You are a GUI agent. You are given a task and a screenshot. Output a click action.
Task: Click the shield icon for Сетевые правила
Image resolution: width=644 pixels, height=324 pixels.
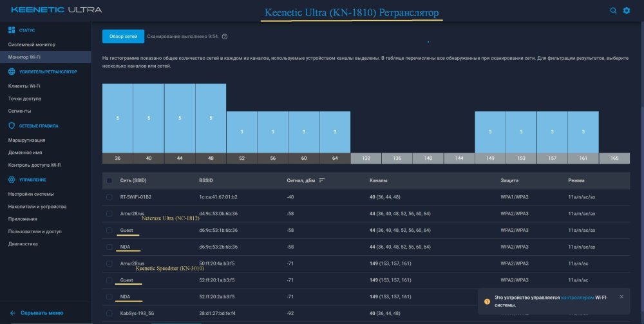pyautogui.click(x=12, y=126)
